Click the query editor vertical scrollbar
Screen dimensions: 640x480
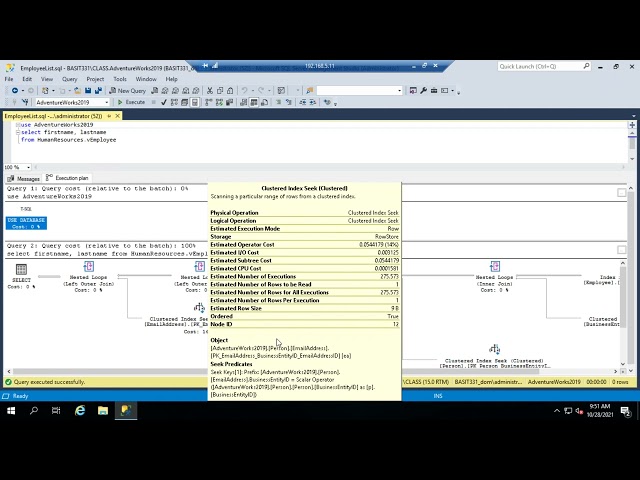(x=632, y=145)
